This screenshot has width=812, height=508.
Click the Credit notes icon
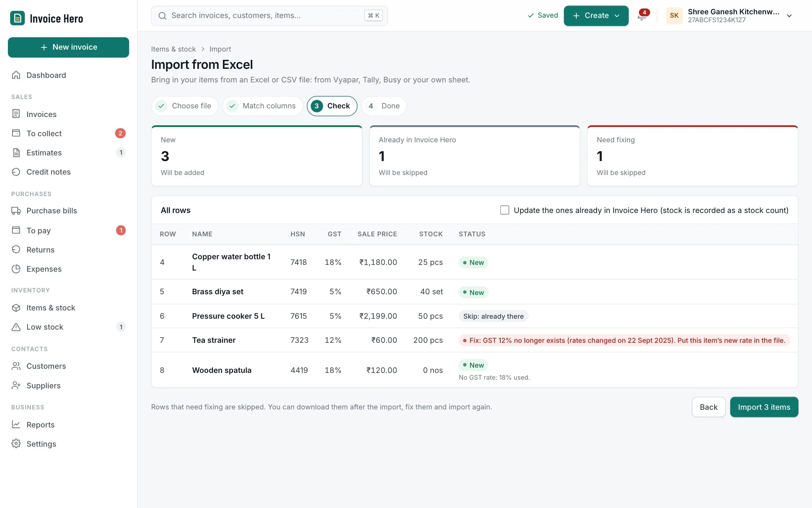point(16,172)
